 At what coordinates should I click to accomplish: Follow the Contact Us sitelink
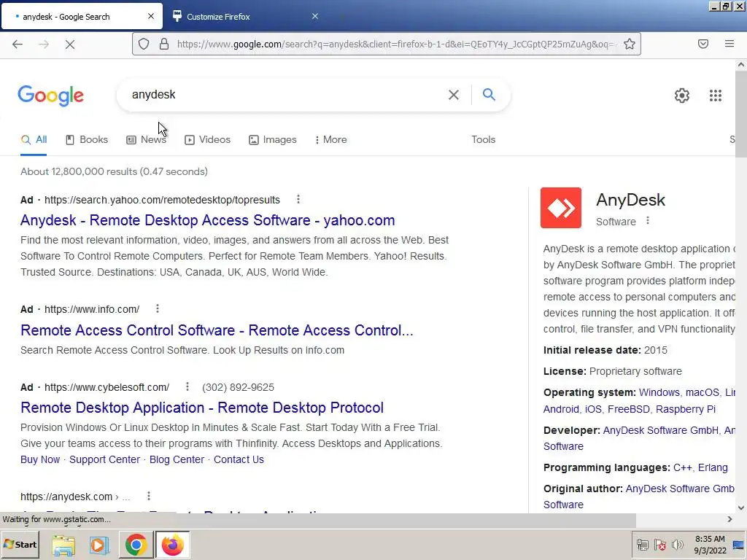(x=239, y=459)
